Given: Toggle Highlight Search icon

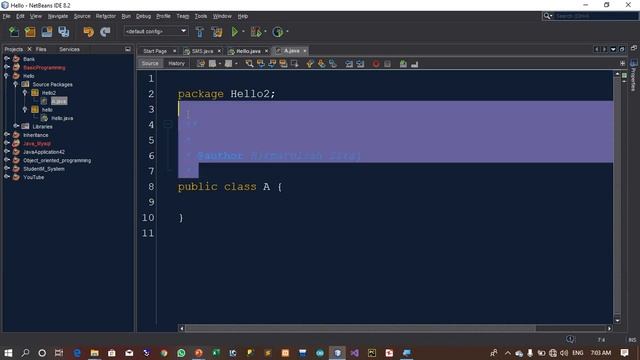Looking at the screenshot, I should (283, 64).
